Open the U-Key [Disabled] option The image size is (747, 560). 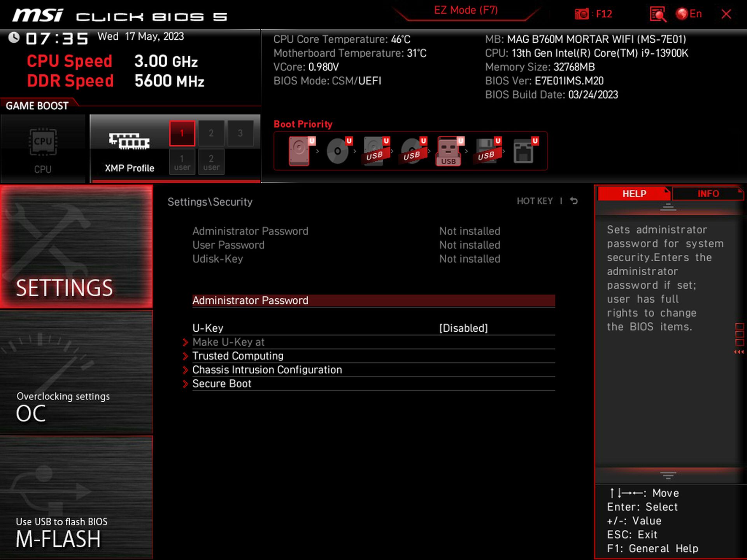(x=373, y=328)
